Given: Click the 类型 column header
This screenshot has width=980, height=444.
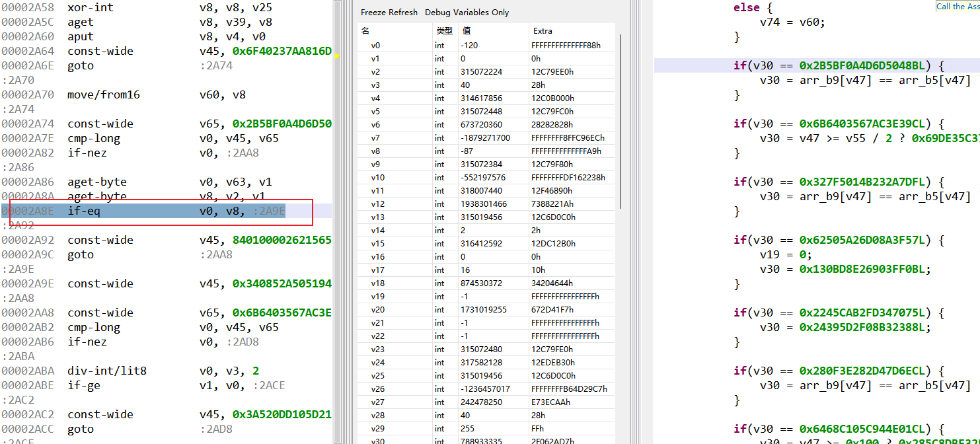Looking at the screenshot, I should click(x=444, y=31).
